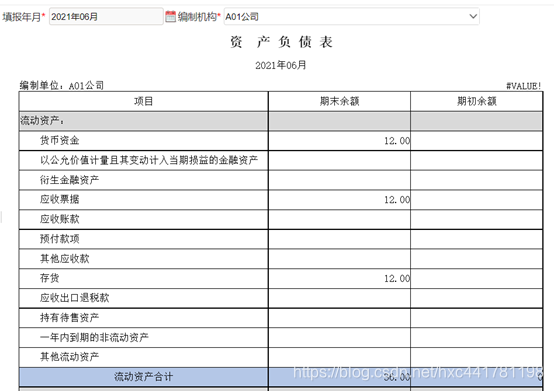Click 期末余额 value for 货币资金
The height and width of the screenshot is (391, 554).
[x=397, y=141]
